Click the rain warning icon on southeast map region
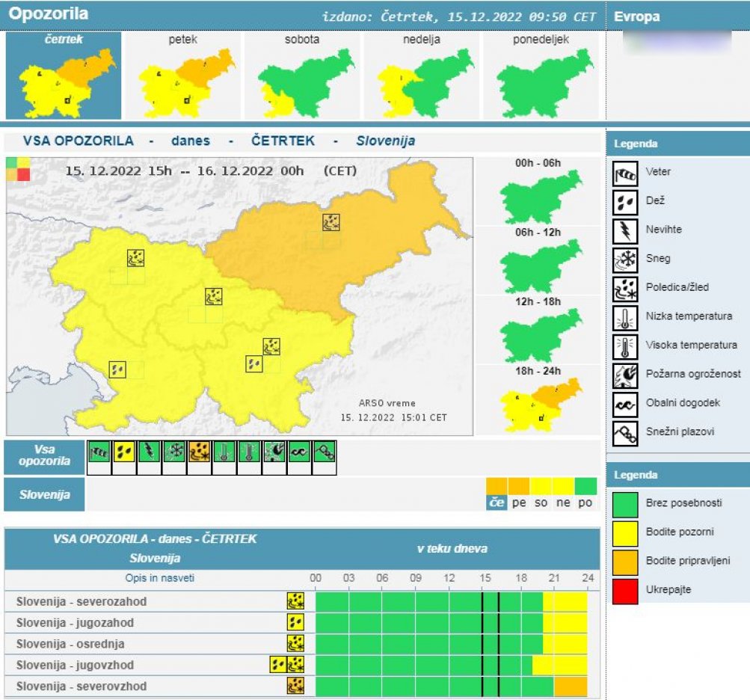 254,364
